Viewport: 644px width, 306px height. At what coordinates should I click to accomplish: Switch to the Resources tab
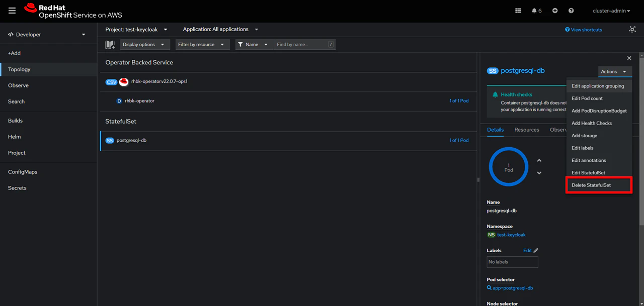[x=527, y=130]
